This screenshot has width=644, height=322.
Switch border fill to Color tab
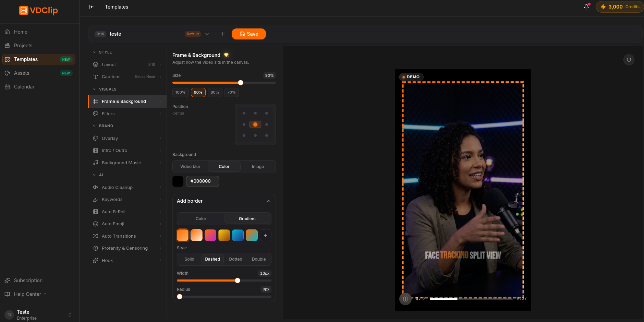tap(201, 219)
